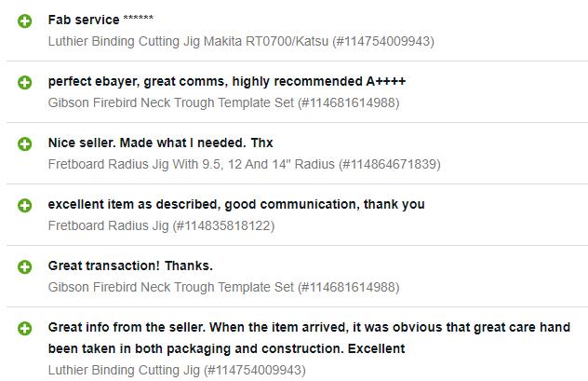The height and width of the screenshot is (381, 588).
Task: Click green plus icon by 'Great transaction! Thanks.'
Action: [x=25, y=266]
